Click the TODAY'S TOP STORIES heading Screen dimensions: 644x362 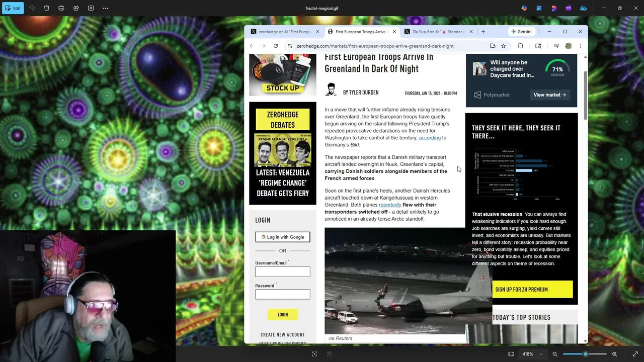[x=521, y=317]
